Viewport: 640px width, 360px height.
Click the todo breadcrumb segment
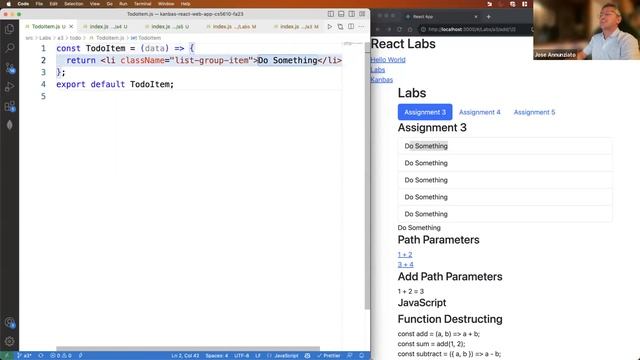(x=75, y=38)
